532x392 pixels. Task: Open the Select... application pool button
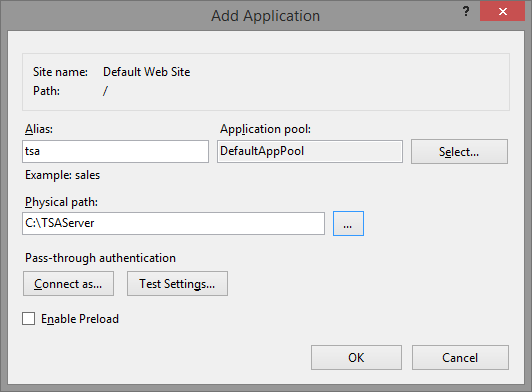(x=459, y=151)
